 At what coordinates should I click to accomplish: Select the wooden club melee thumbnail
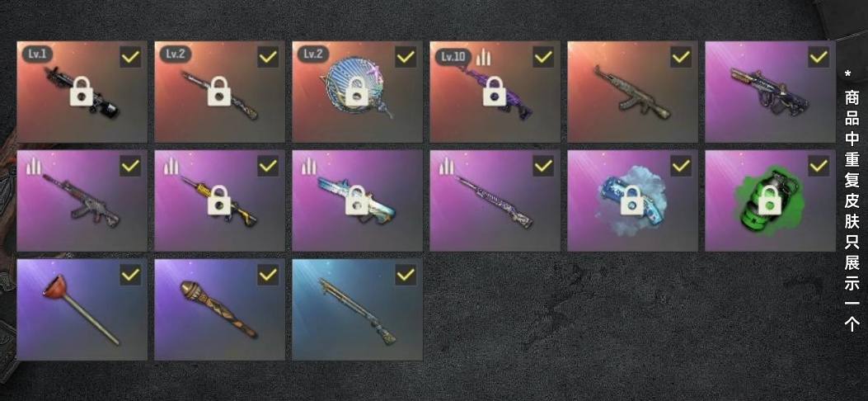tap(220, 309)
